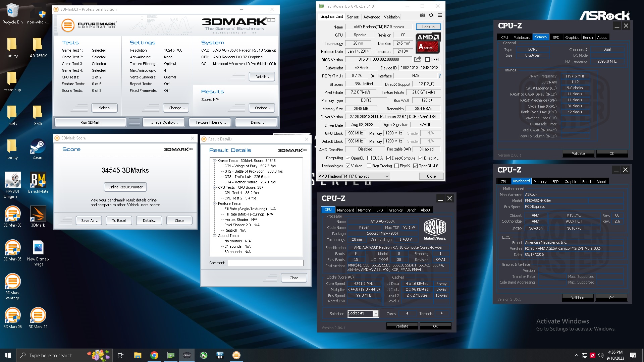
Task: Open GPU-Z hamburger menu
Action: click(440, 15)
